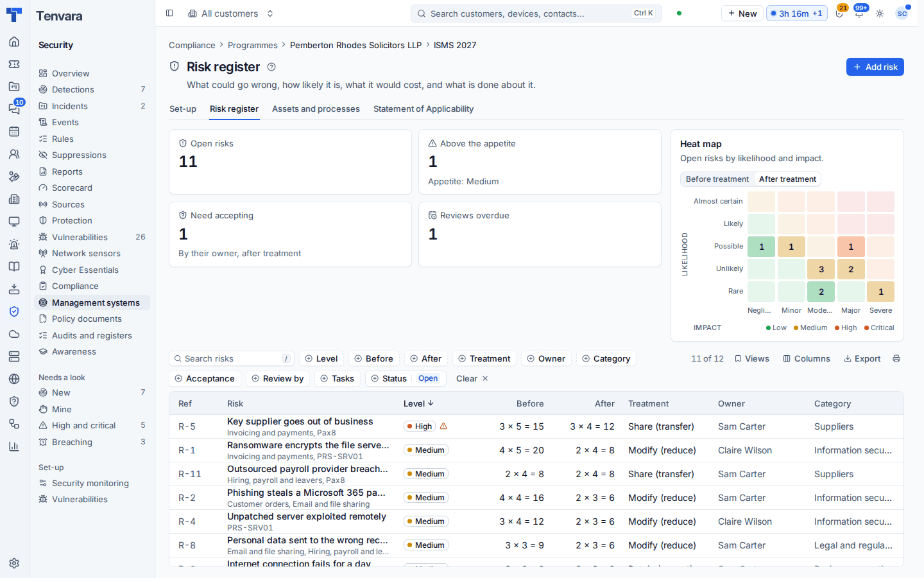The height and width of the screenshot is (578, 924).
Task: Open settings gear in the left rail
Action: click(14, 563)
